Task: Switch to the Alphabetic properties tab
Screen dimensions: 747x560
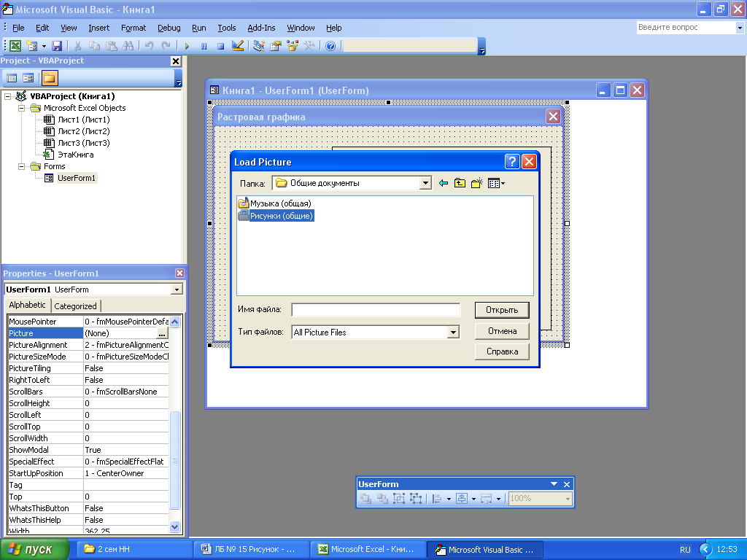Action: pyautogui.click(x=27, y=305)
